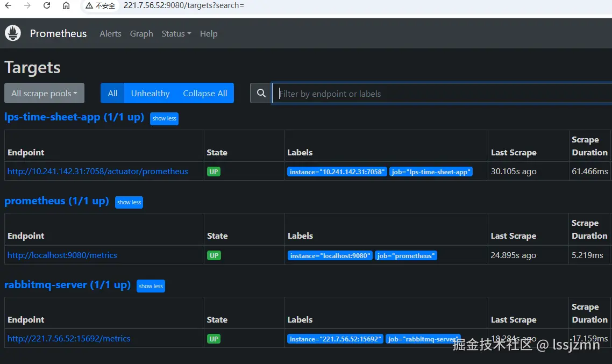
Task: Open the browser home icon
Action: click(x=66, y=5)
